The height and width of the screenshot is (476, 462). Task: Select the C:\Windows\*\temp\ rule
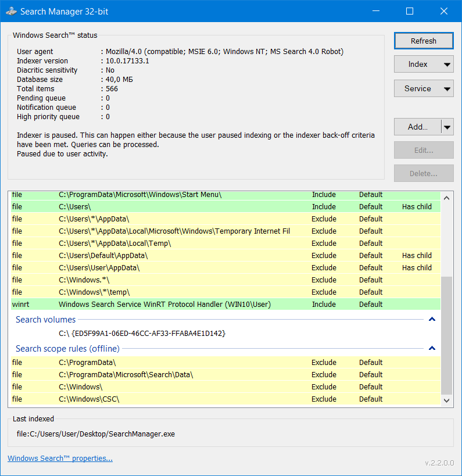(x=225, y=292)
